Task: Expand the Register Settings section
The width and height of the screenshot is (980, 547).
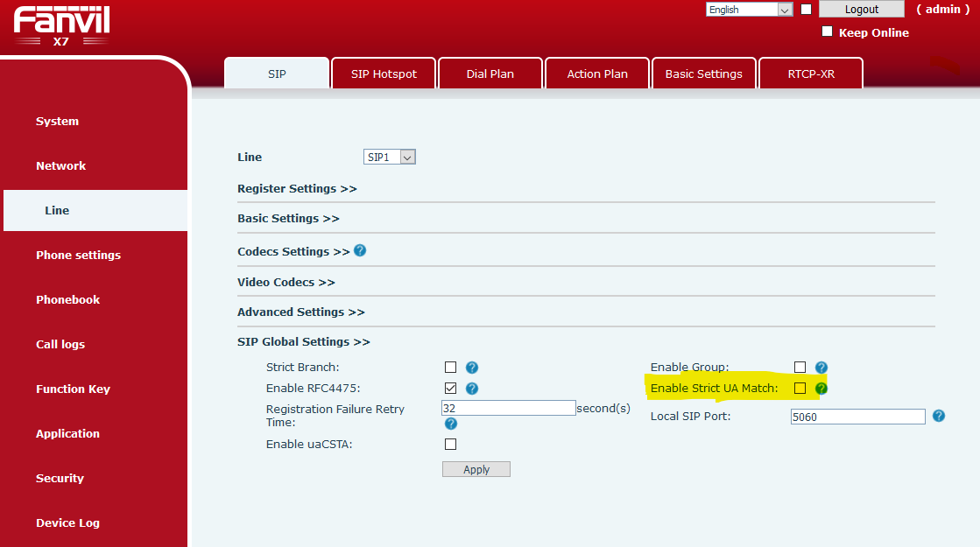Action: click(x=297, y=189)
